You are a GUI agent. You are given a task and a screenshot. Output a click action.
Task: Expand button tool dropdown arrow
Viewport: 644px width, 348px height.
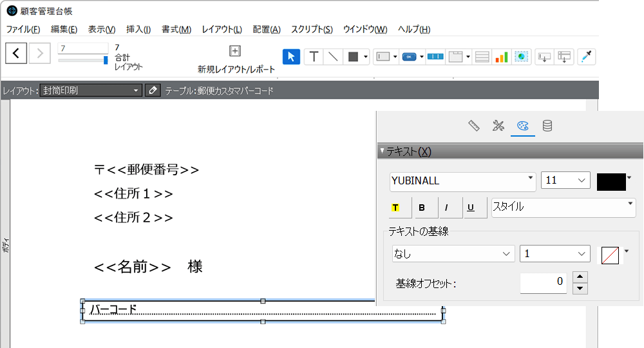click(421, 57)
